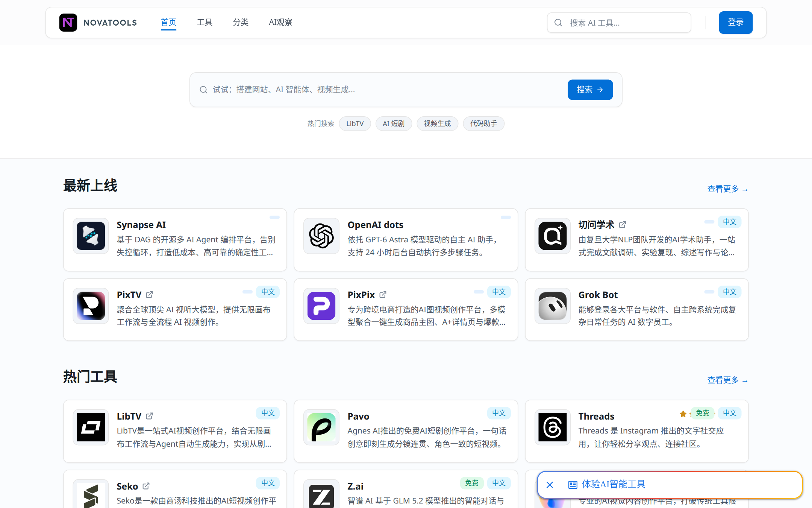Screen dimensions: 812x508
Task: Open external link icon next to PixTV
Action: pyautogui.click(x=150, y=295)
